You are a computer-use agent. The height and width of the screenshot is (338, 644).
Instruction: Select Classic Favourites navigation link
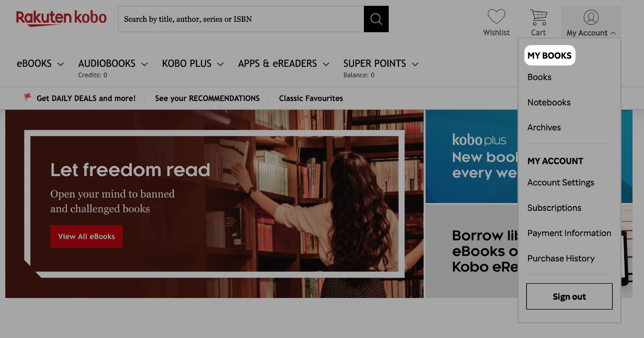311,98
